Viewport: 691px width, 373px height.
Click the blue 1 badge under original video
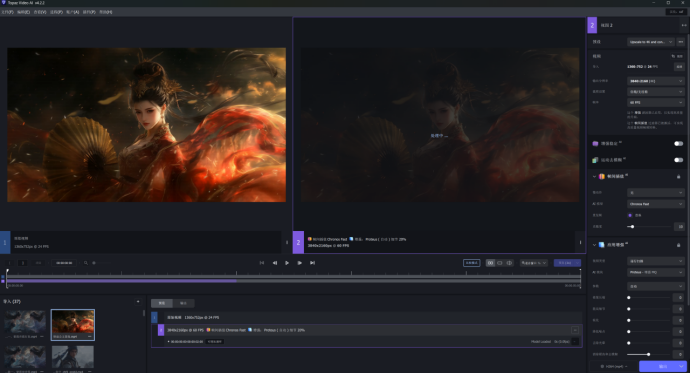click(x=5, y=242)
